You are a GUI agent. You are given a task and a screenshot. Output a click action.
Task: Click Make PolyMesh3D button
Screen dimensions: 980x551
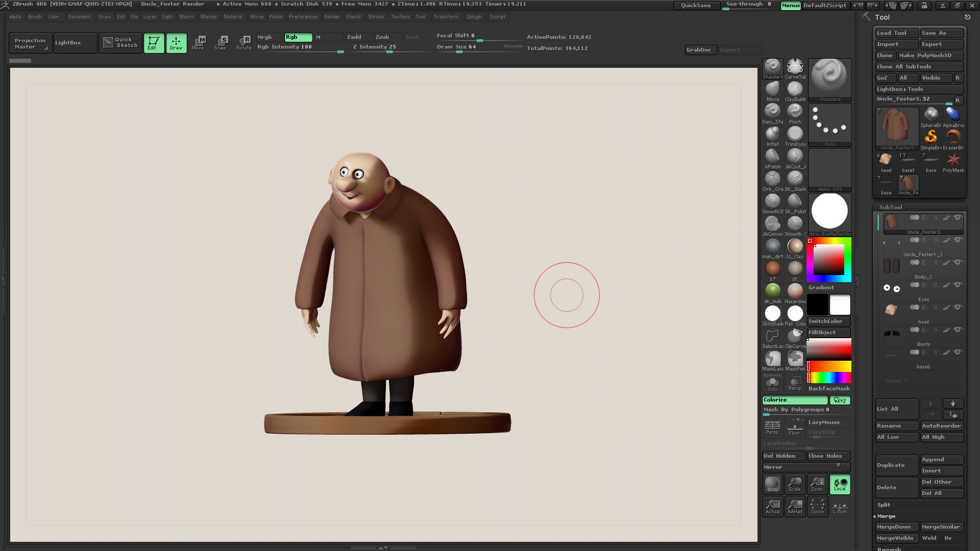click(x=931, y=56)
